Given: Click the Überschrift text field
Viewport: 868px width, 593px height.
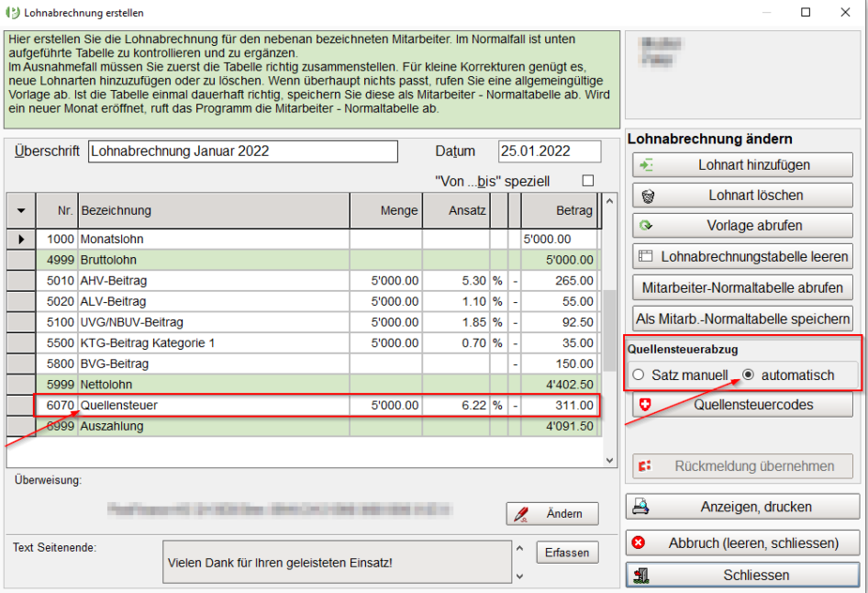Looking at the screenshot, I should (x=243, y=151).
